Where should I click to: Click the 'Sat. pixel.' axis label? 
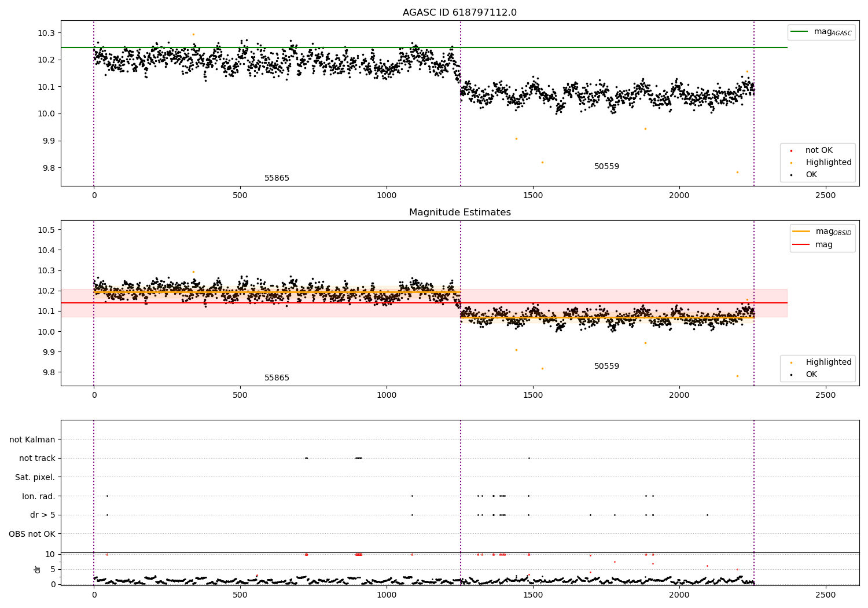click(35, 477)
